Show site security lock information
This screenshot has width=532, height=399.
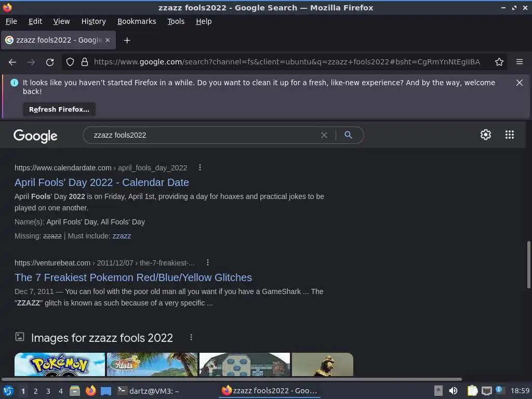[x=85, y=62]
